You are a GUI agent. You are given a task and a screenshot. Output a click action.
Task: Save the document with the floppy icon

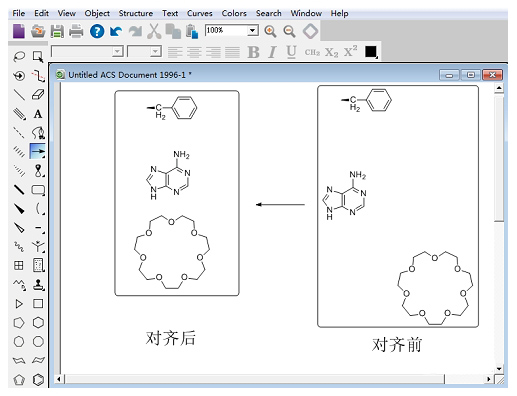[57, 31]
